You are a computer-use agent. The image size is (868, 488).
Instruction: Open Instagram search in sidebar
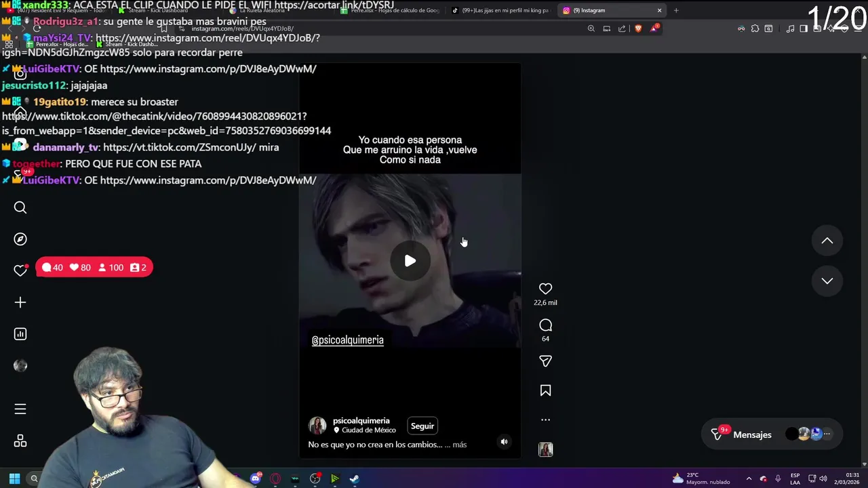click(20, 207)
